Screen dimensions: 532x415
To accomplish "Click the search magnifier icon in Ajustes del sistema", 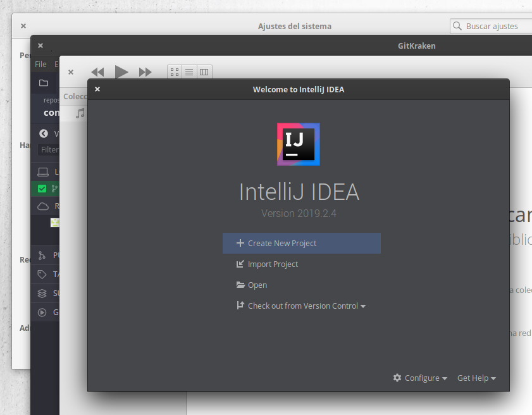I will coord(457,26).
